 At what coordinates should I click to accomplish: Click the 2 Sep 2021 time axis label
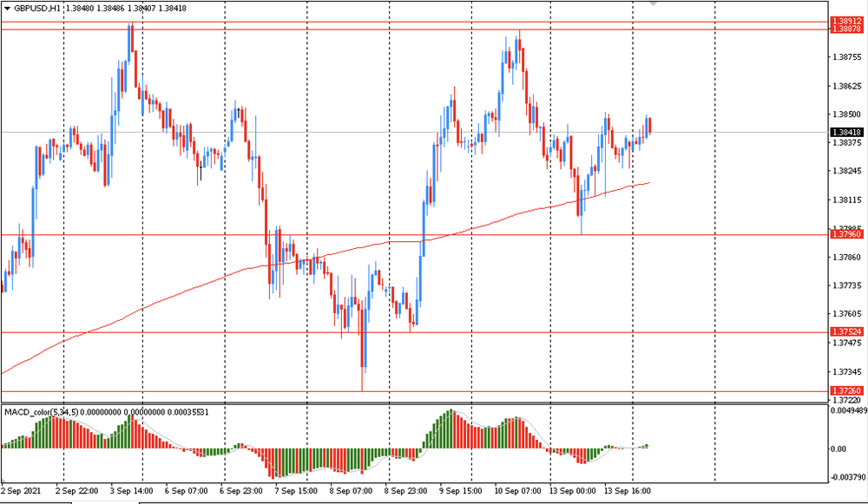tap(21, 491)
